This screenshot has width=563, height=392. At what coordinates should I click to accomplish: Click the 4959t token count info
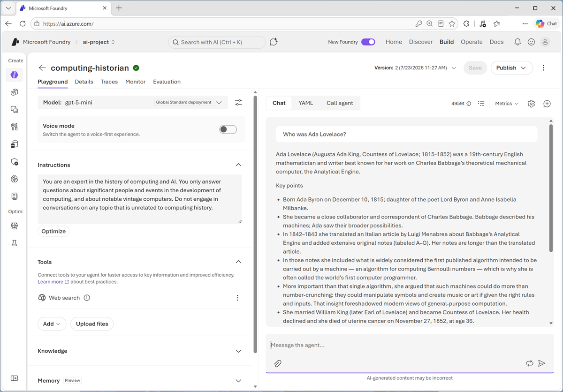click(461, 104)
